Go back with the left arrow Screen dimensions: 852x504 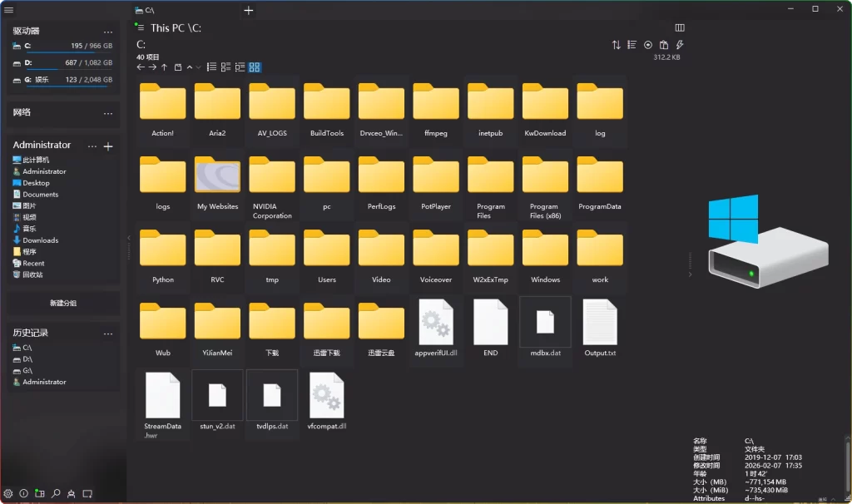(141, 67)
